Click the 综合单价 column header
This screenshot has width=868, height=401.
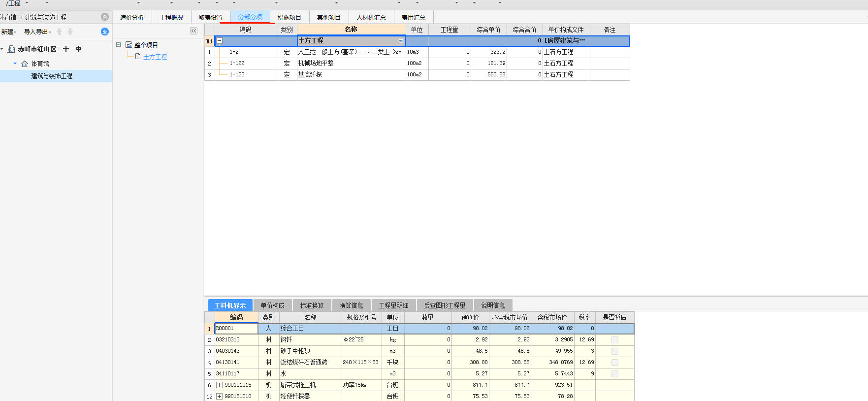coord(489,30)
